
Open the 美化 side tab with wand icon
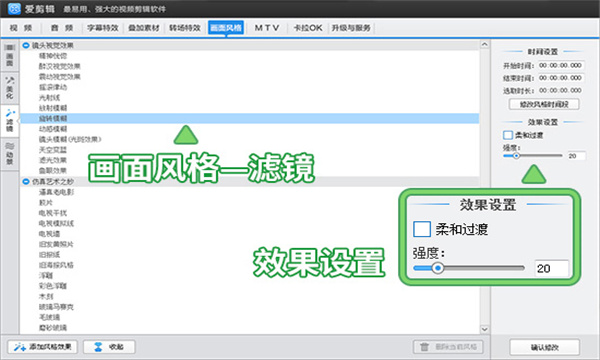pos(10,88)
